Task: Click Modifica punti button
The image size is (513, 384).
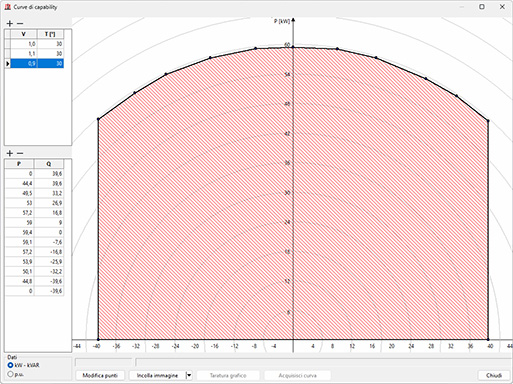Action: point(100,376)
